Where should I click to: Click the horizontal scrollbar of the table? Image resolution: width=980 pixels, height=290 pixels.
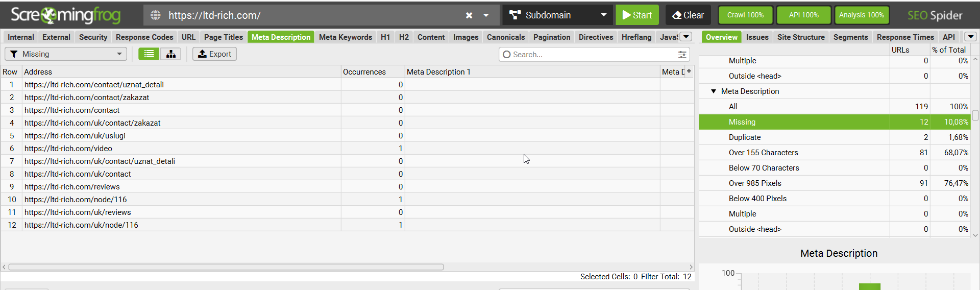click(x=226, y=267)
